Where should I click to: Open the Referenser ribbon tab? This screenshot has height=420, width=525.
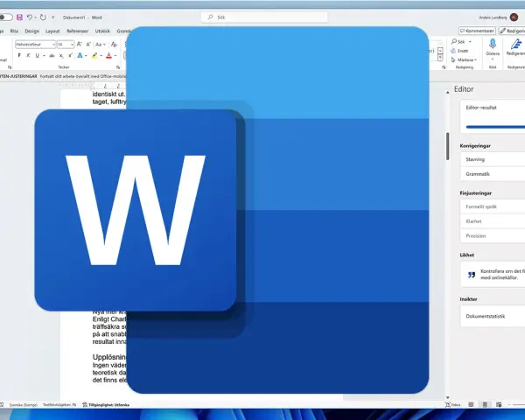(x=77, y=31)
